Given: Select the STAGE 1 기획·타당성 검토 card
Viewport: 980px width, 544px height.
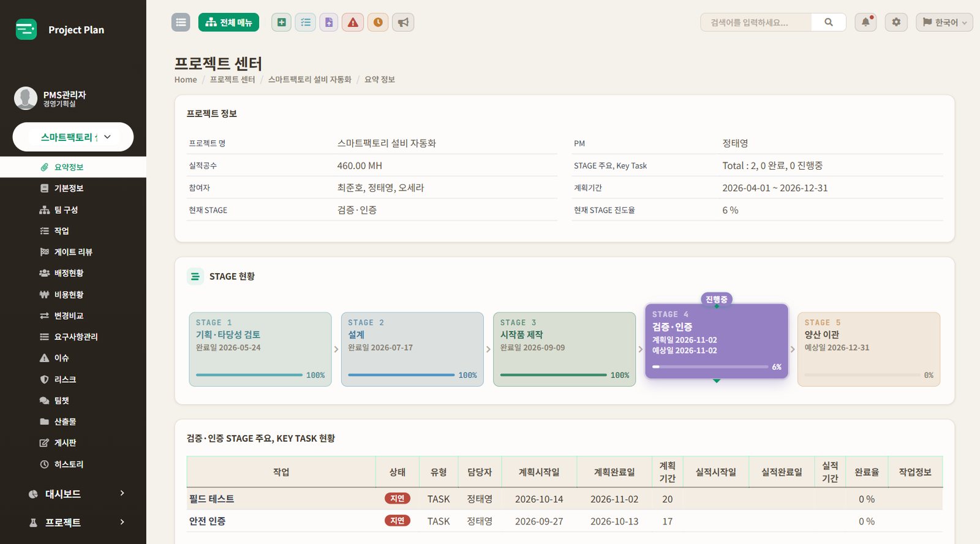Looking at the screenshot, I should [x=260, y=349].
